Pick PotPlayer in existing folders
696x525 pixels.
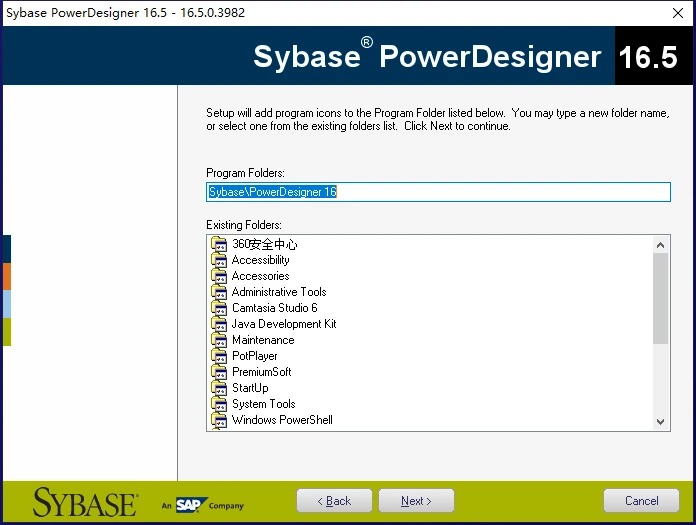[255, 356]
